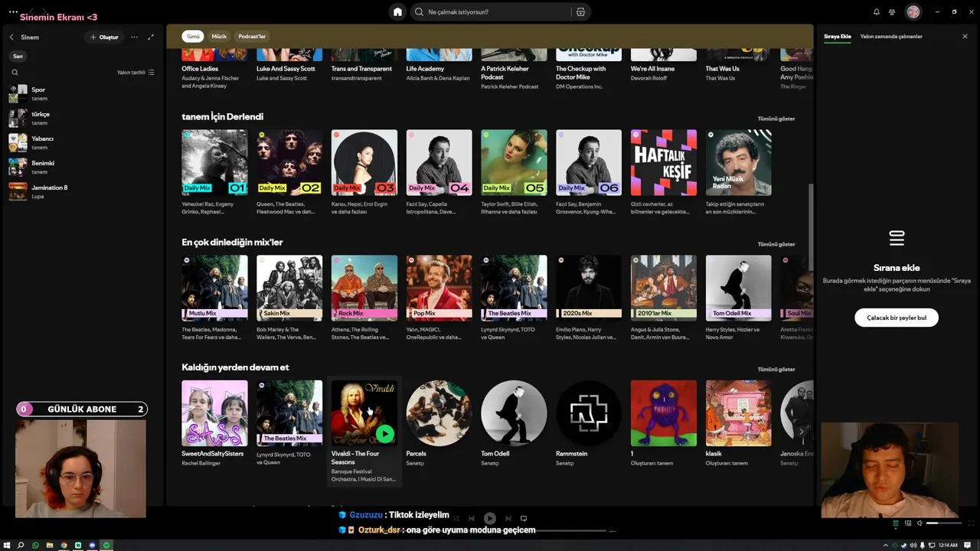Expand the library panel to full view
The width and height of the screenshot is (980, 551).
[151, 37]
